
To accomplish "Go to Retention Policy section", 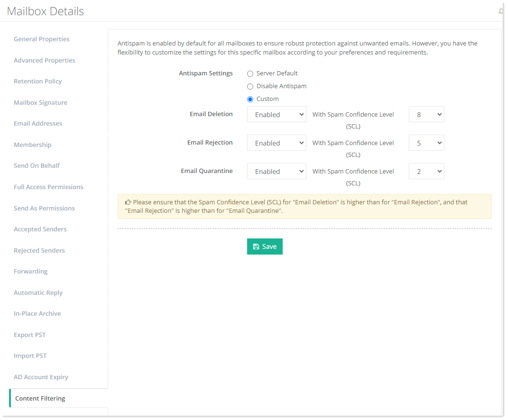I will click(x=38, y=81).
